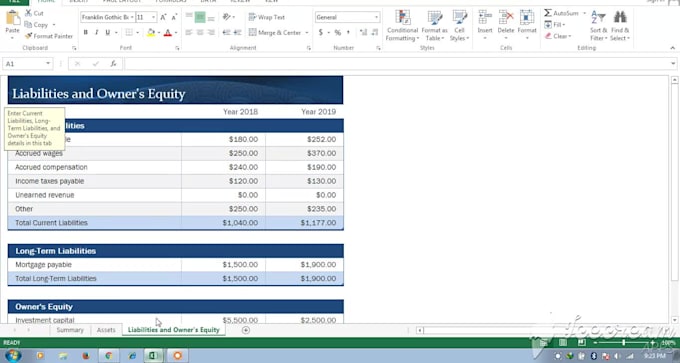680x363 pixels.
Task: Open the FILE tab
Action: tap(15, 2)
